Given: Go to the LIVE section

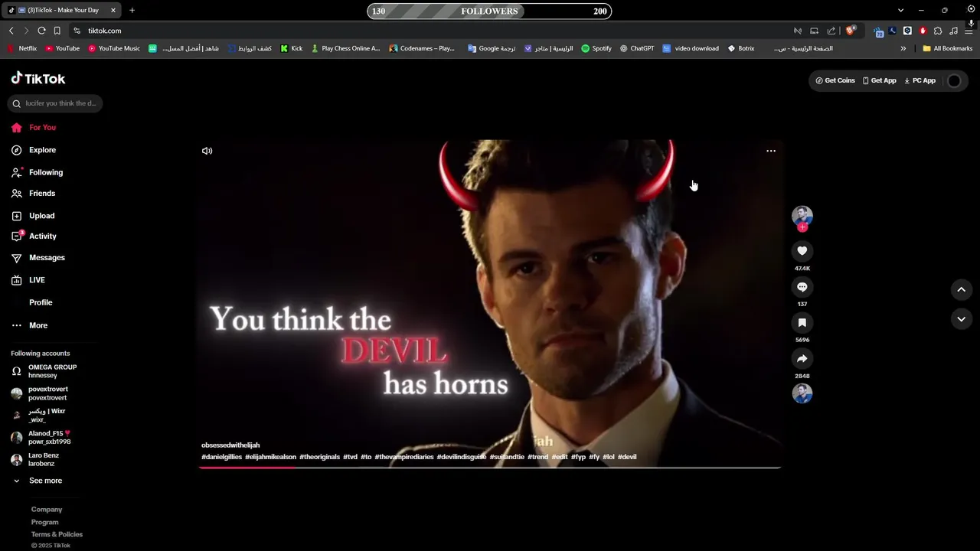Looking at the screenshot, I should tap(28, 280).
